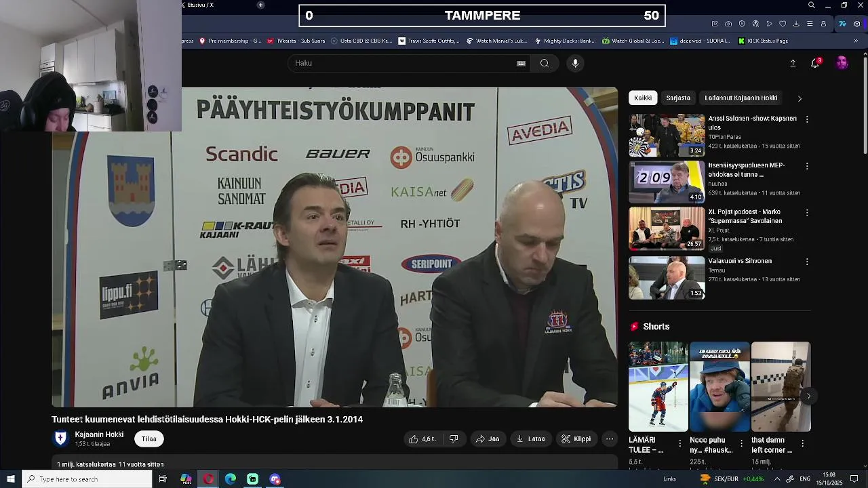The image size is (868, 488).
Task: Show hidden system tray icons
Action: [x=777, y=479]
